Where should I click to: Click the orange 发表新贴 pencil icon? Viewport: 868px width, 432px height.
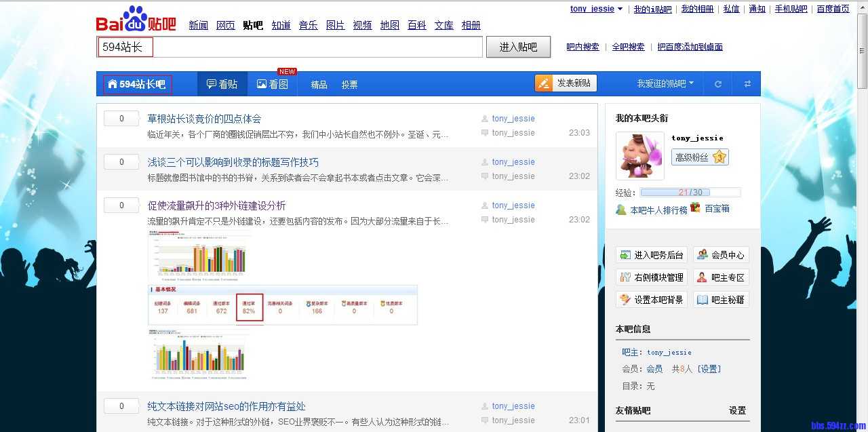pos(543,82)
